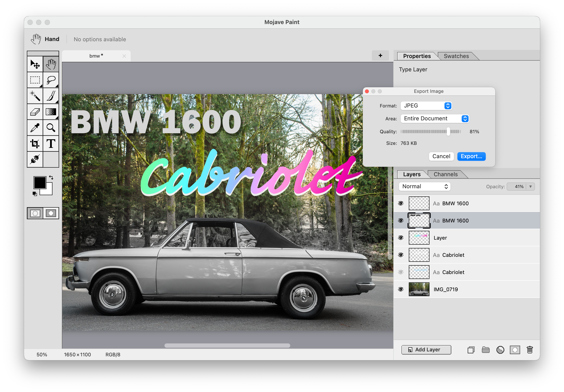This screenshot has height=392, width=564.
Task: Click the IMG_0719 layer thumbnail
Action: pos(419,289)
